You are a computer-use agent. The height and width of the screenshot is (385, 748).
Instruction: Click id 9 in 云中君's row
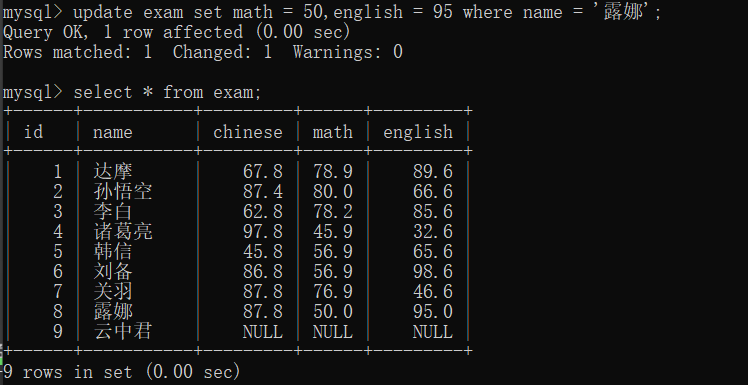pyautogui.click(x=58, y=332)
